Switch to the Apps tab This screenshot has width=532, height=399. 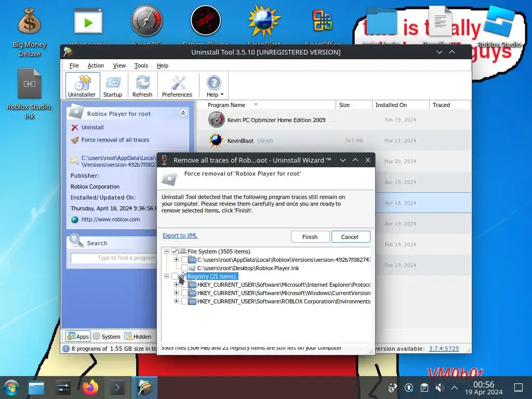(x=78, y=336)
